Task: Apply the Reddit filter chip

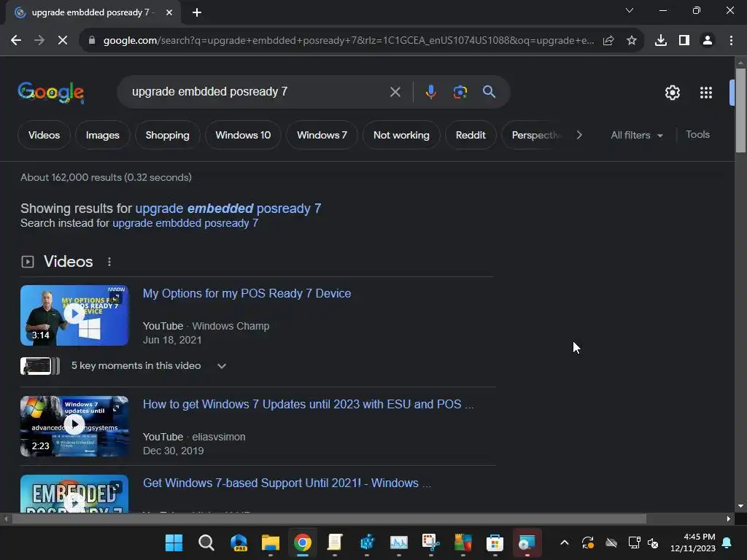Action: pyautogui.click(x=471, y=135)
